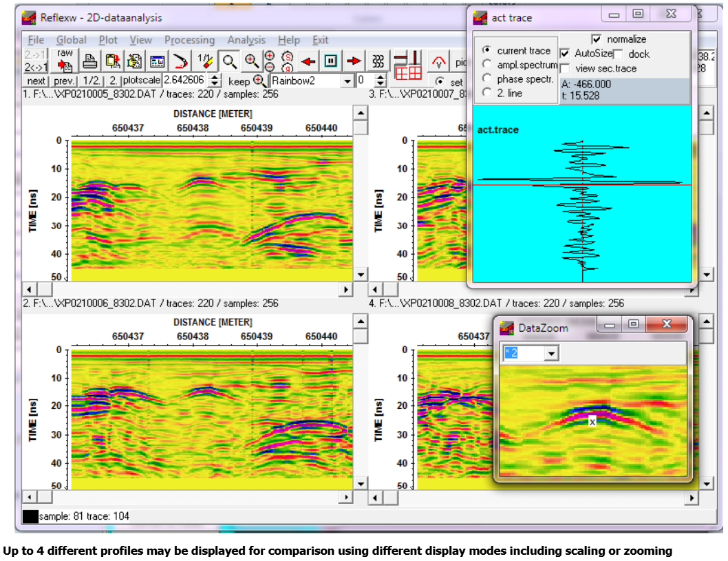Enable the dock checkbox
The image size is (728, 561).
618,54
